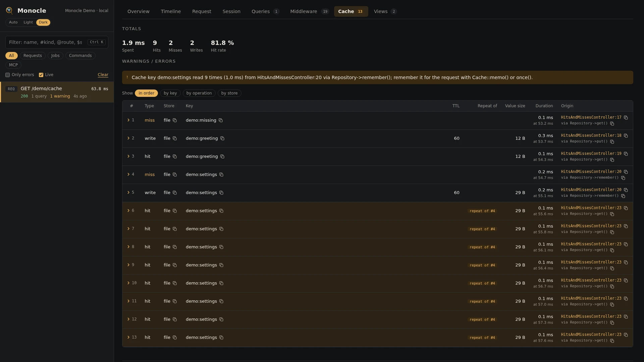Image resolution: width=644 pixels, height=362 pixels.
Task: Clear the request list
Action: tap(103, 75)
